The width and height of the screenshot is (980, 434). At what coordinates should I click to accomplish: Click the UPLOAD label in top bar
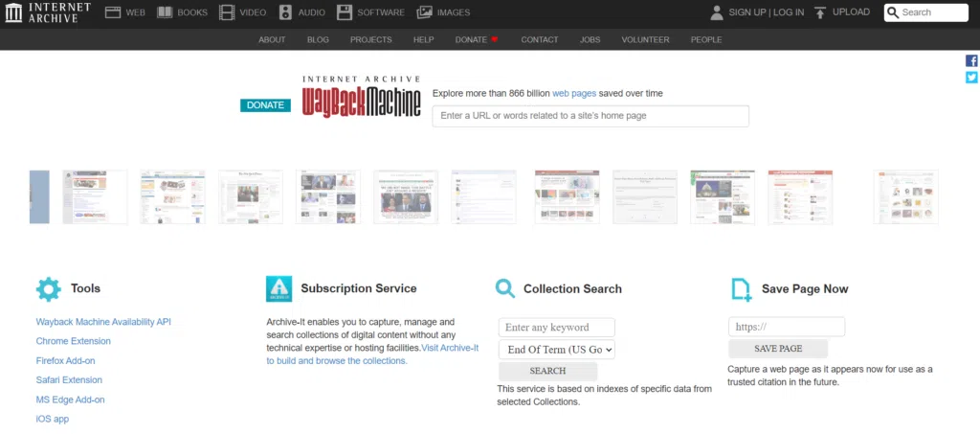pyautogui.click(x=851, y=11)
